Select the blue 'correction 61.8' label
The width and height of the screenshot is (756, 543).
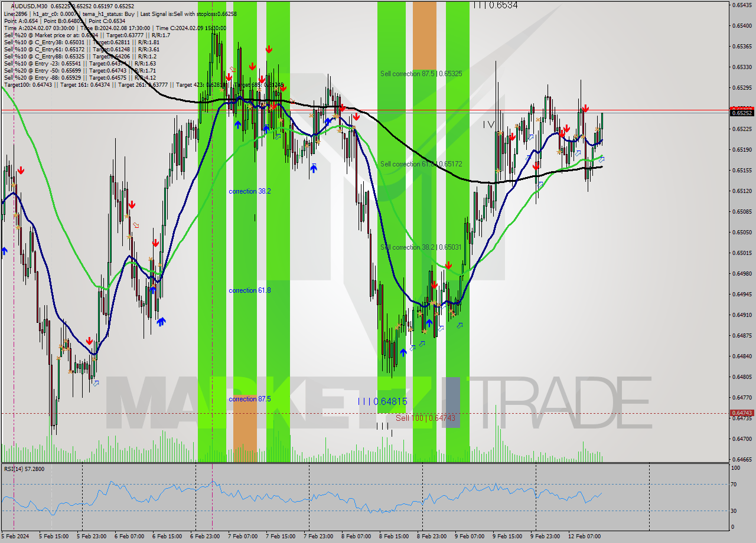tap(250, 290)
